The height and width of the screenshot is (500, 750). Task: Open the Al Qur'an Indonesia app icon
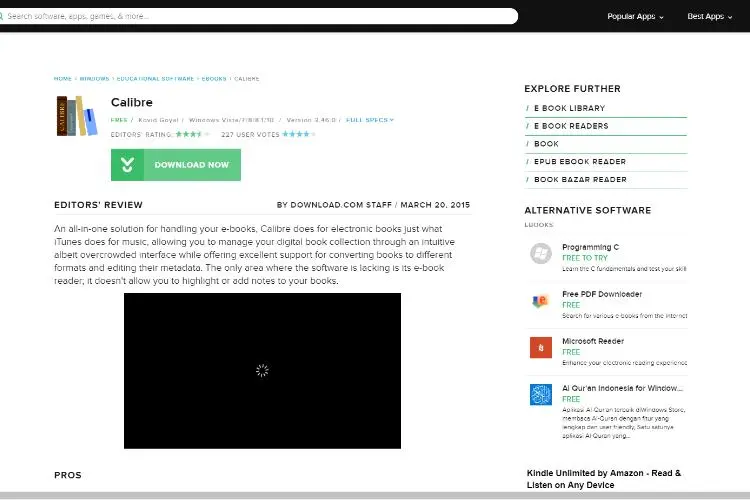point(541,394)
